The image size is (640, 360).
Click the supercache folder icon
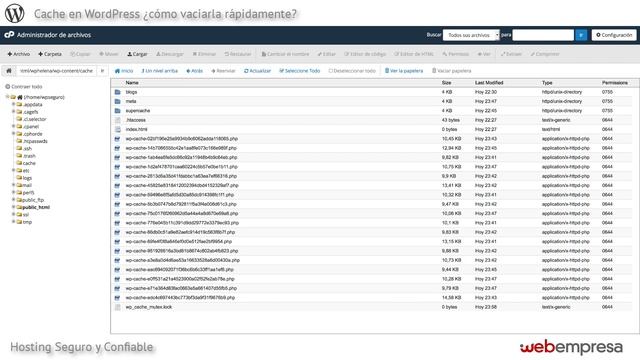(118, 111)
